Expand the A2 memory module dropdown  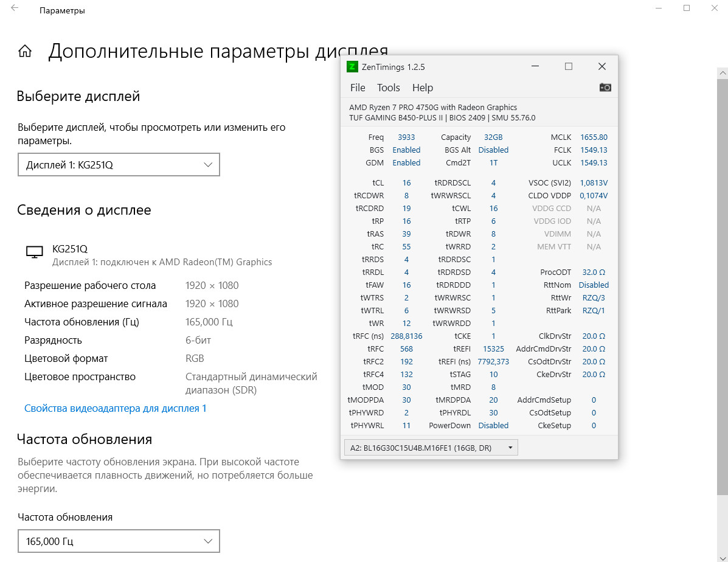tap(431, 448)
